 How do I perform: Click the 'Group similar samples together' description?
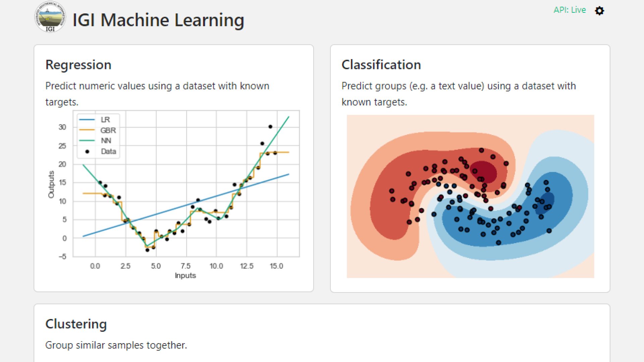tap(116, 345)
